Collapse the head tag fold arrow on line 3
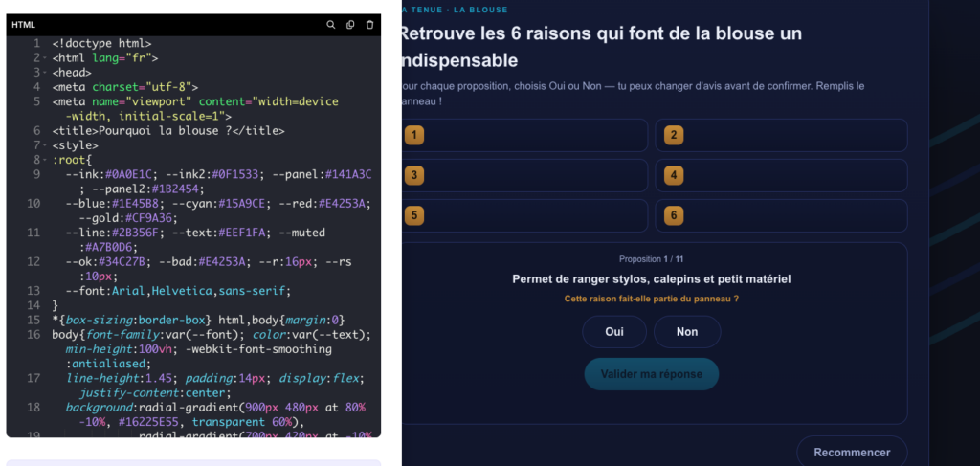 (46, 73)
